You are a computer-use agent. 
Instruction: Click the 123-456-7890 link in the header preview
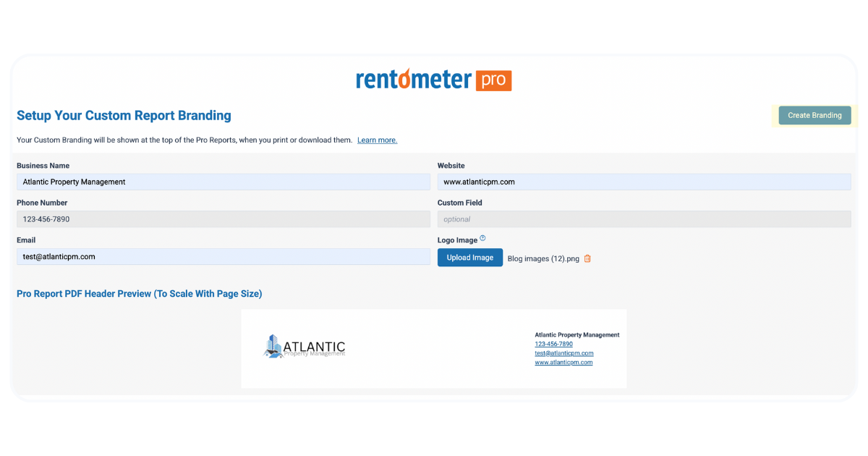click(553, 345)
